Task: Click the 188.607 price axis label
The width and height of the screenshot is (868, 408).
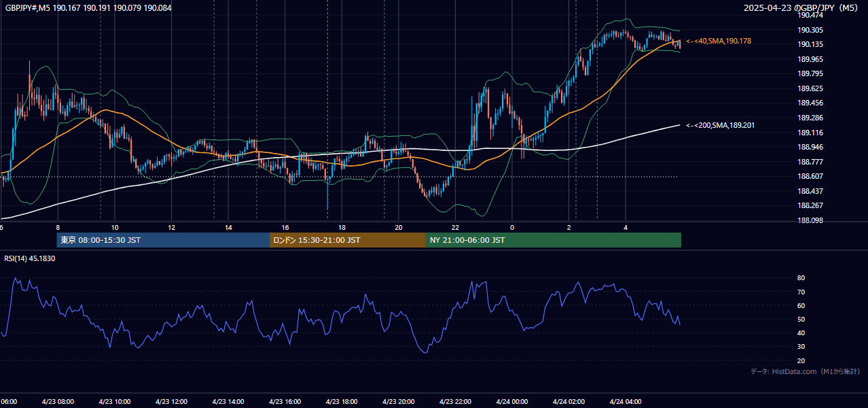Action: [x=810, y=176]
